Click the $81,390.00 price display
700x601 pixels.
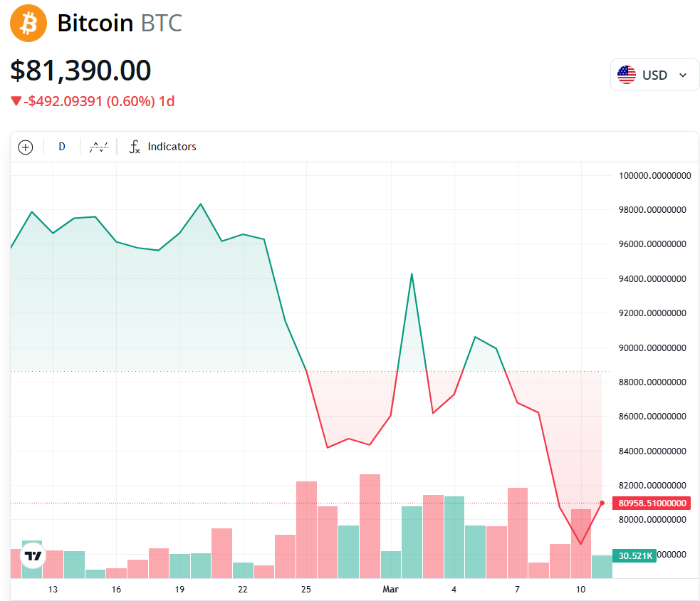80,71
